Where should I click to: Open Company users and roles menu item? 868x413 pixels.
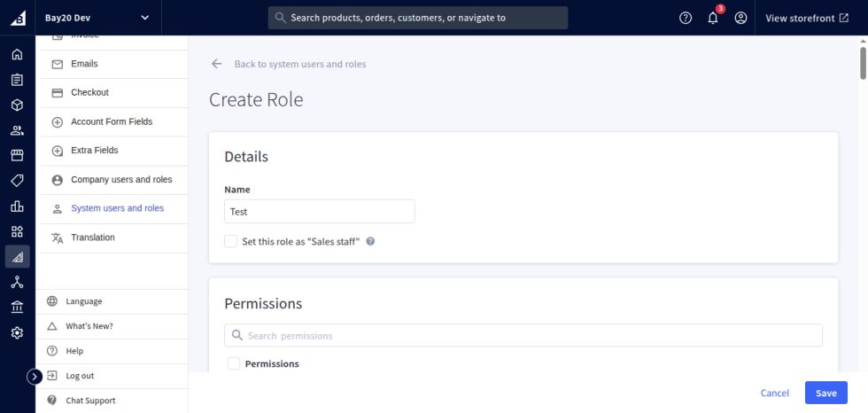(x=121, y=180)
